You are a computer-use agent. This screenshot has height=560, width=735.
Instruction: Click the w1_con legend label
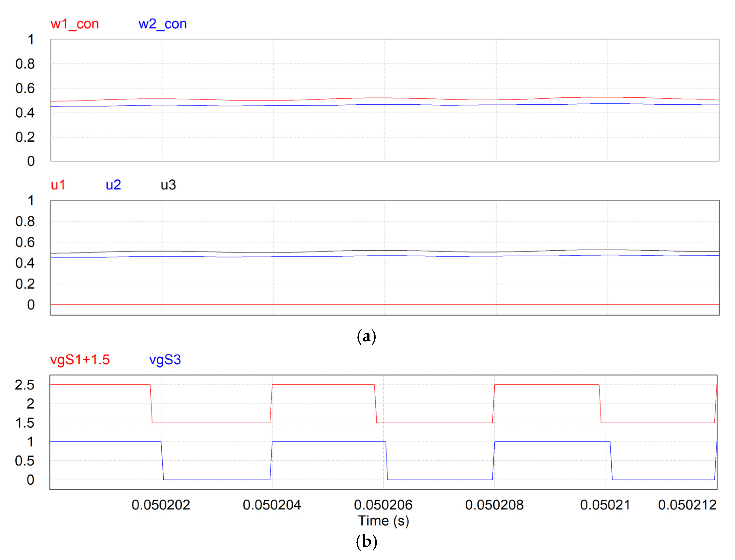tap(75, 24)
